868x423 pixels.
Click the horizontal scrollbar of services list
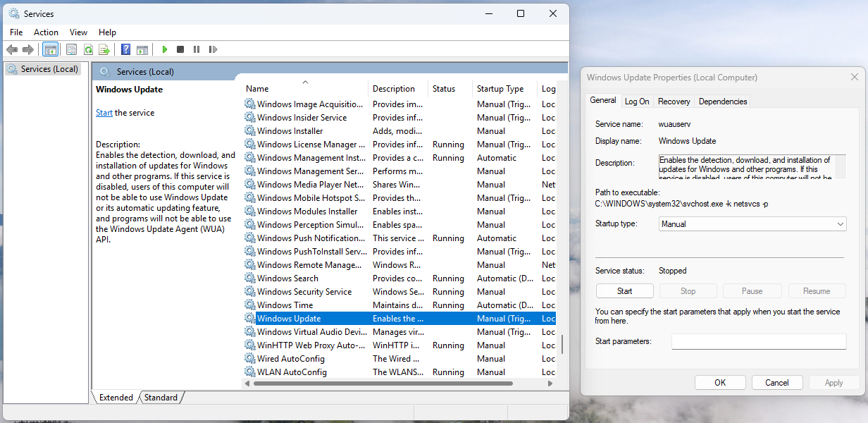point(395,384)
